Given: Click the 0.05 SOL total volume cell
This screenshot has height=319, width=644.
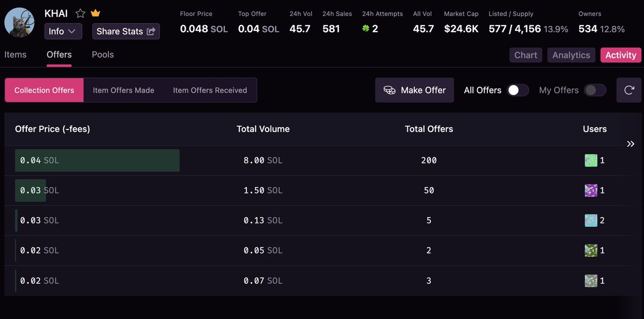Looking at the screenshot, I should click(263, 250).
